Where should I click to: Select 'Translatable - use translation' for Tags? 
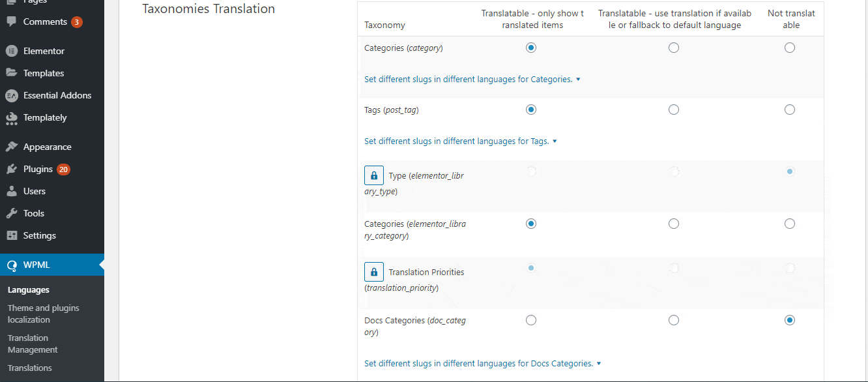(x=674, y=110)
